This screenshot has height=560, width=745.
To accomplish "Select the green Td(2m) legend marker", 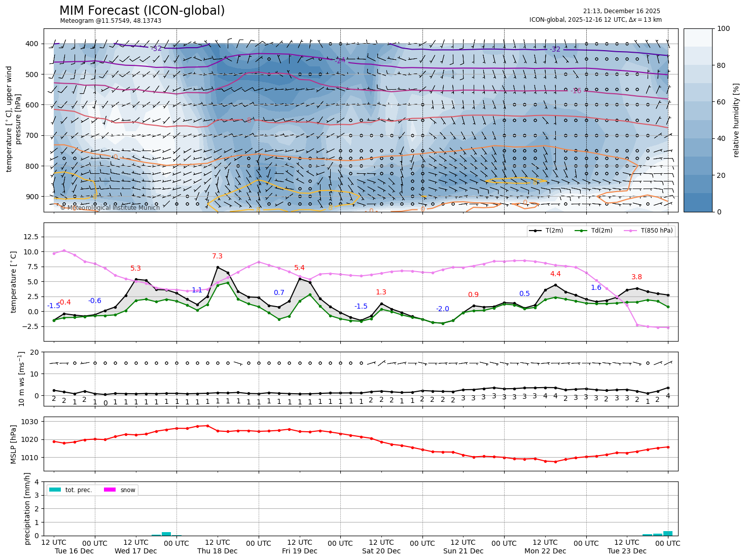I will [x=581, y=231].
